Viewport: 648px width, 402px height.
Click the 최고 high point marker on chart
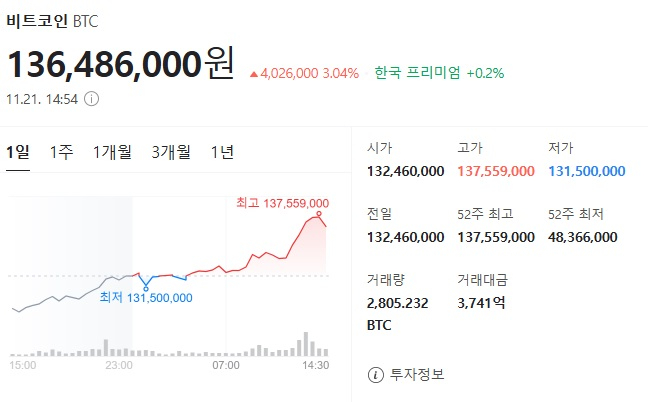pos(319,214)
